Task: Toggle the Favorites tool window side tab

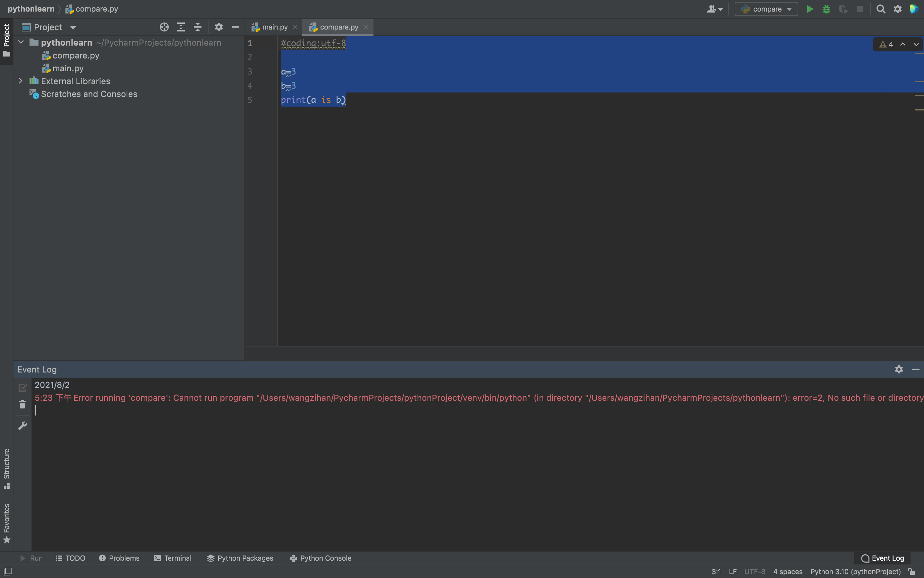Action: click(x=6, y=523)
